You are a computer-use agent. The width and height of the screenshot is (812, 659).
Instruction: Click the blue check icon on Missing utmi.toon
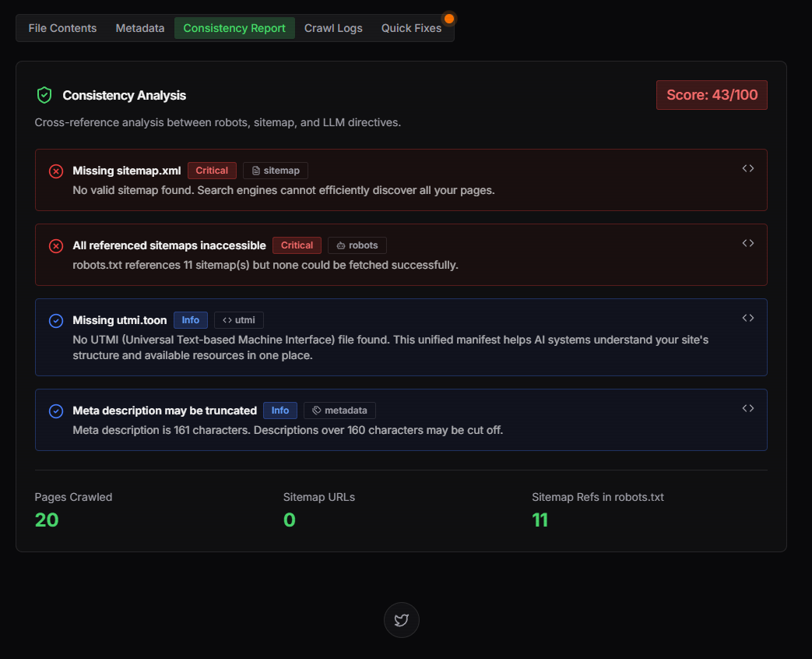click(x=55, y=320)
